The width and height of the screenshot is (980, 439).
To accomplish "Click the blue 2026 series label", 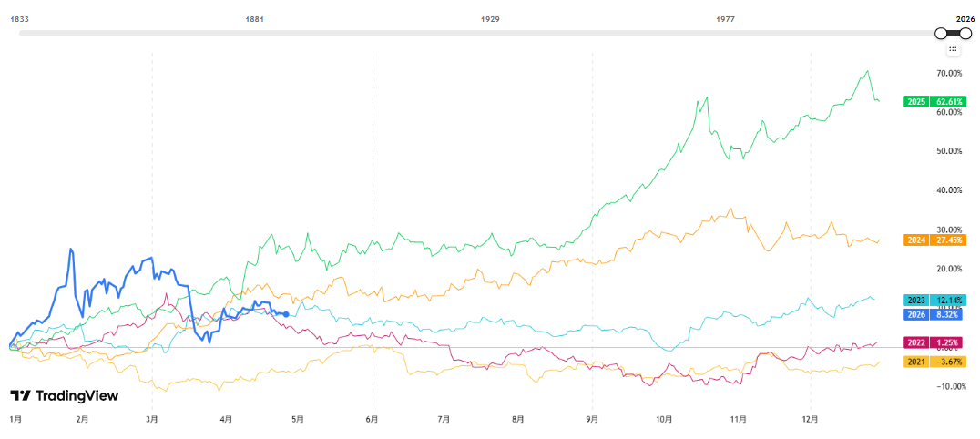I will click(x=916, y=315).
